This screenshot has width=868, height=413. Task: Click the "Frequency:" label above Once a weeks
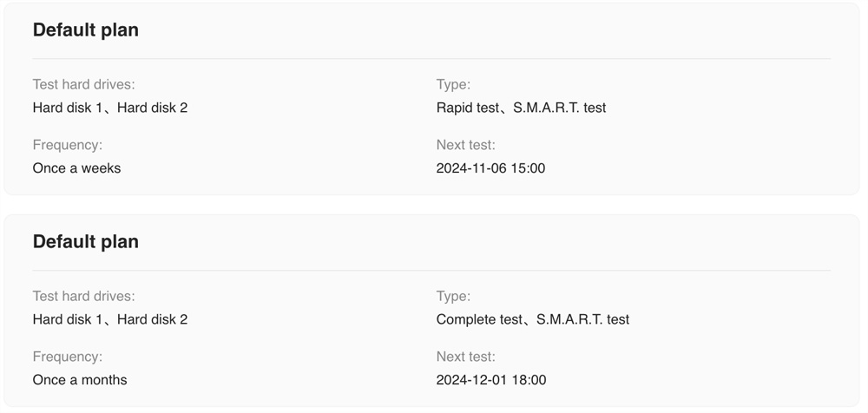(x=67, y=145)
